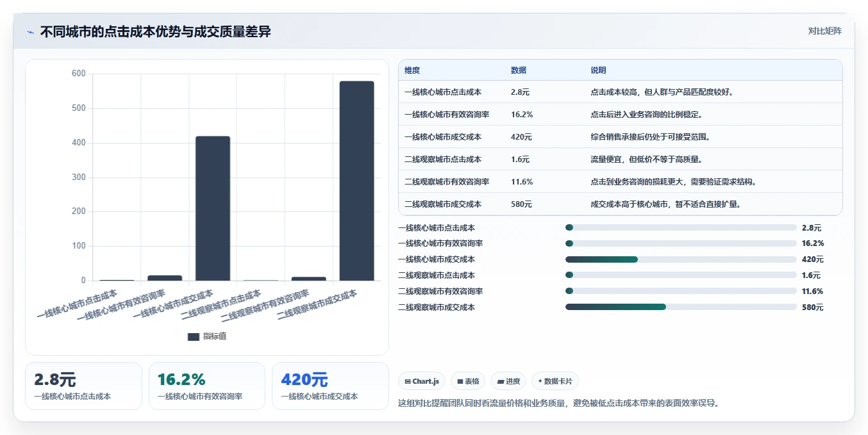Click the 2.8元 table value
Image resolution: width=868 pixels, height=435 pixels.
click(x=521, y=92)
